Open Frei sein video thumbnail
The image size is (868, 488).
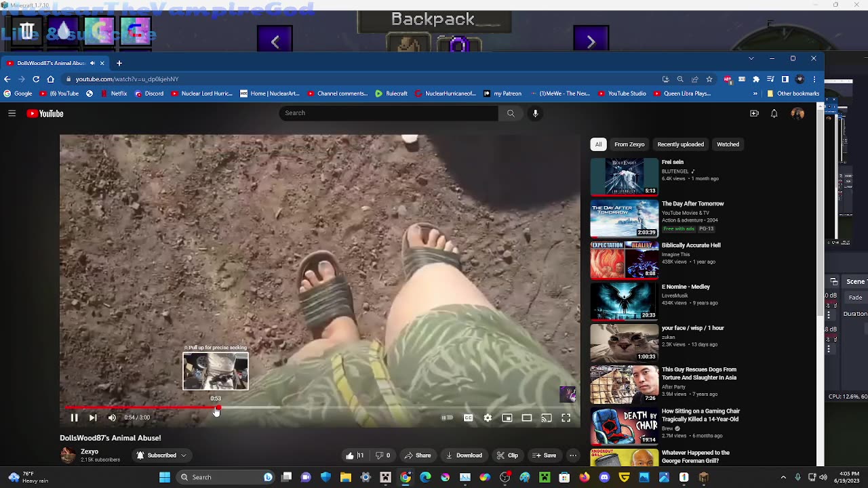(x=624, y=177)
